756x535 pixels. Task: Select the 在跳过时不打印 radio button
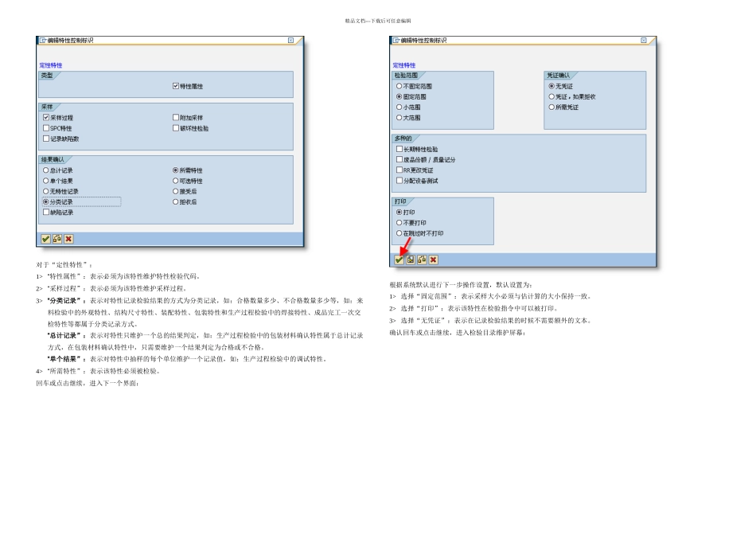(399, 233)
